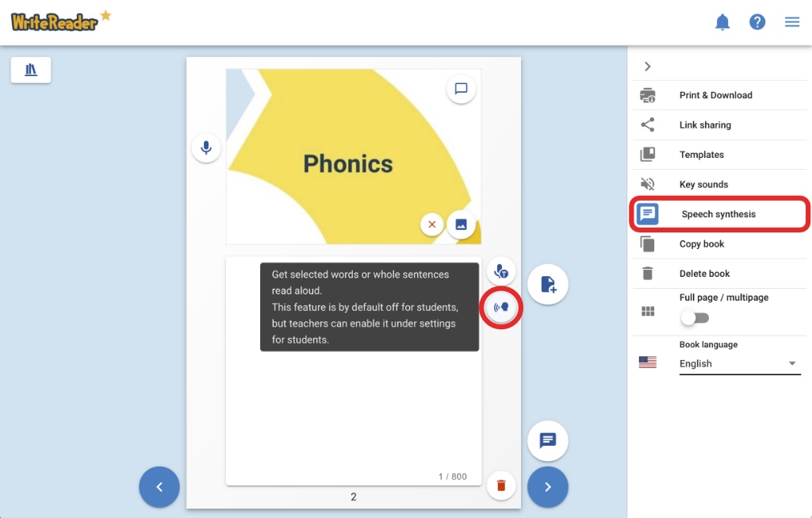The height and width of the screenshot is (518, 812).
Task: Toggle the Full page / multipage switch
Action: (x=695, y=318)
